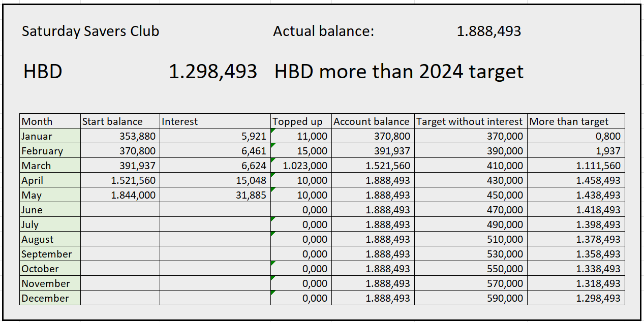Click February interest value 6,461
Image resolution: width=644 pixels, height=322 pixels.
click(215, 150)
